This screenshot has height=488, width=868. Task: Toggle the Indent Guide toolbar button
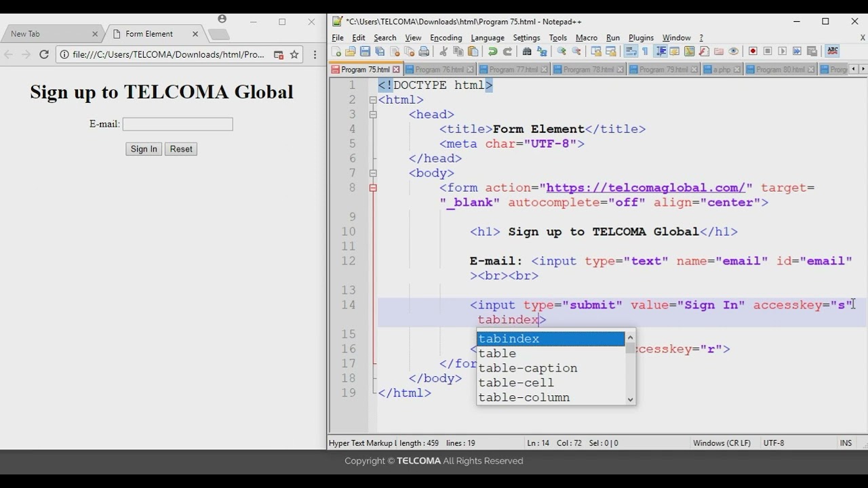(660, 52)
